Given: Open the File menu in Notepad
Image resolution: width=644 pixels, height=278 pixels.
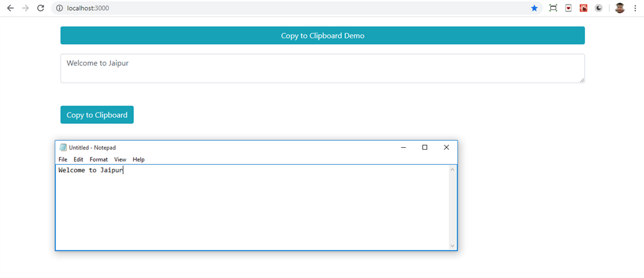Looking at the screenshot, I should [63, 159].
